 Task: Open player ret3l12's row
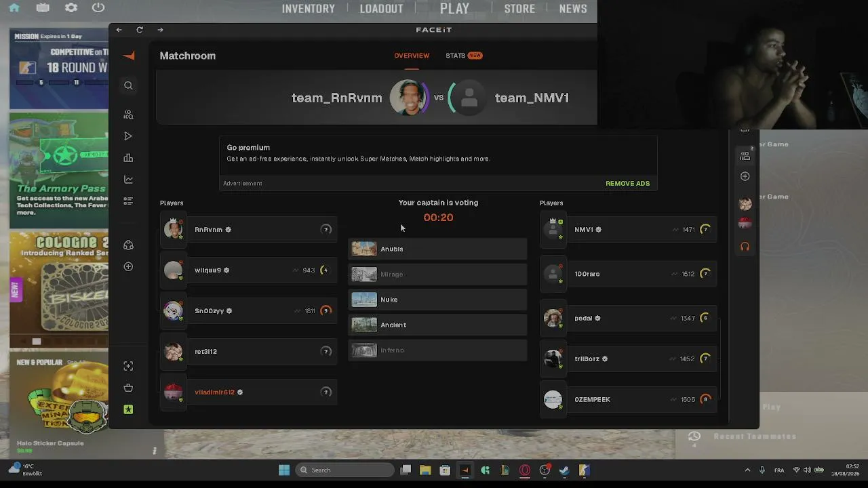pyautogui.click(x=249, y=352)
